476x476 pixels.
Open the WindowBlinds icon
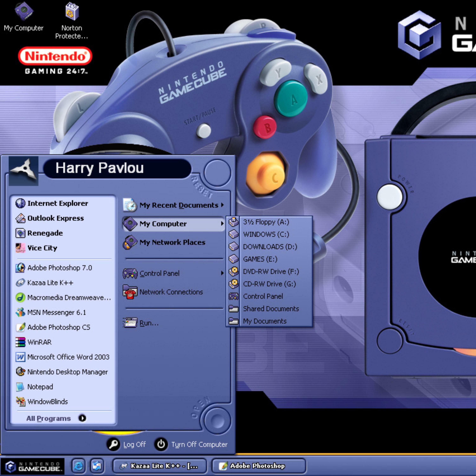click(x=20, y=402)
